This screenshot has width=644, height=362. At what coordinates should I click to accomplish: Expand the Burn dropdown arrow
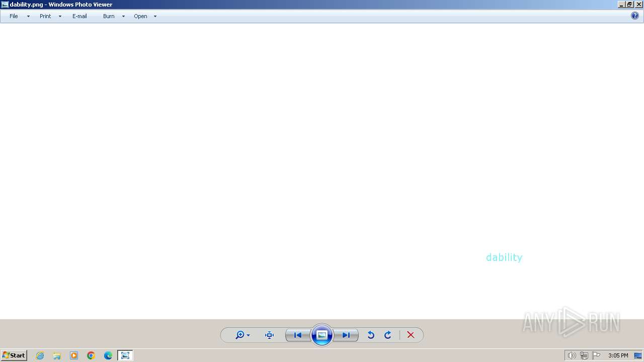click(x=123, y=17)
